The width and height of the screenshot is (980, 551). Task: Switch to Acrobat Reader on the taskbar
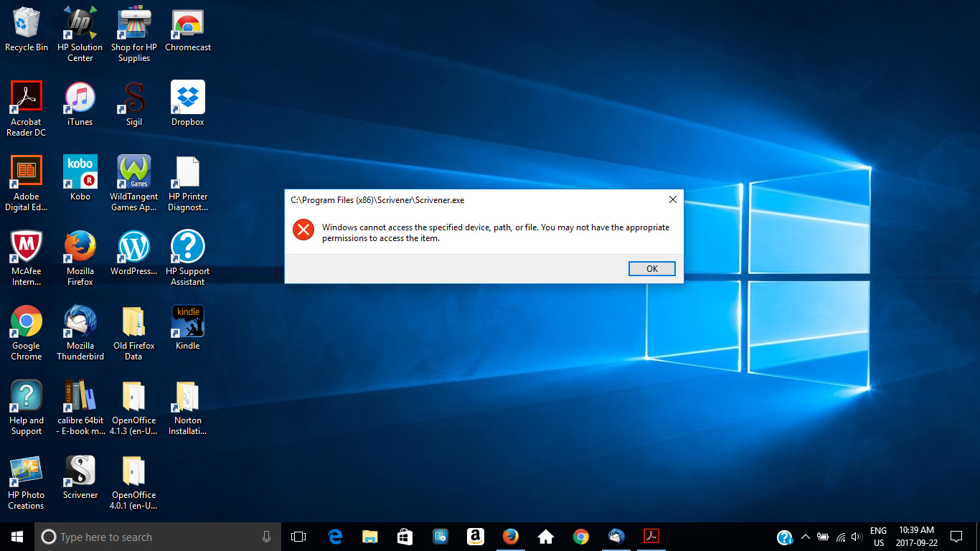(651, 537)
